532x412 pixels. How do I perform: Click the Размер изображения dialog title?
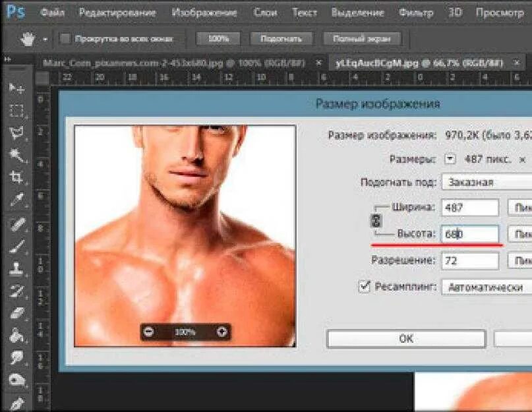[378, 103]
